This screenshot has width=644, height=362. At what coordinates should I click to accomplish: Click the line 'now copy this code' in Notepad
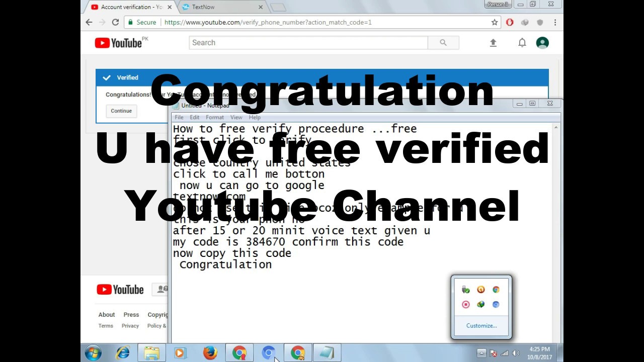pyautogui.click(x=232, y=253)
